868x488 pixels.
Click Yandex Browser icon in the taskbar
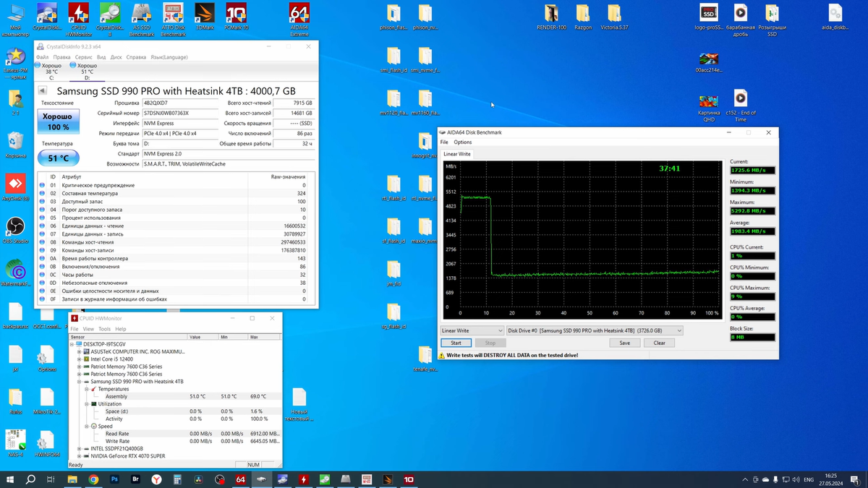[x=156, y=479]
